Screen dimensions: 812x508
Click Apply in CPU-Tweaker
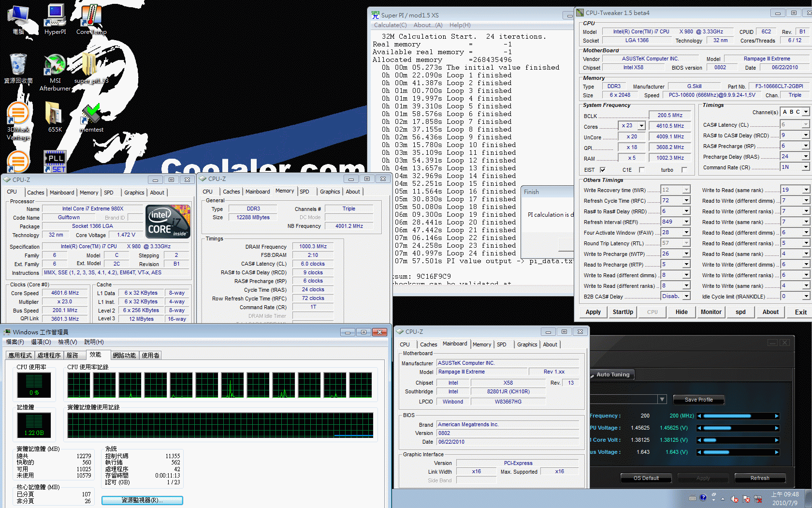click(x=593, y=312)
